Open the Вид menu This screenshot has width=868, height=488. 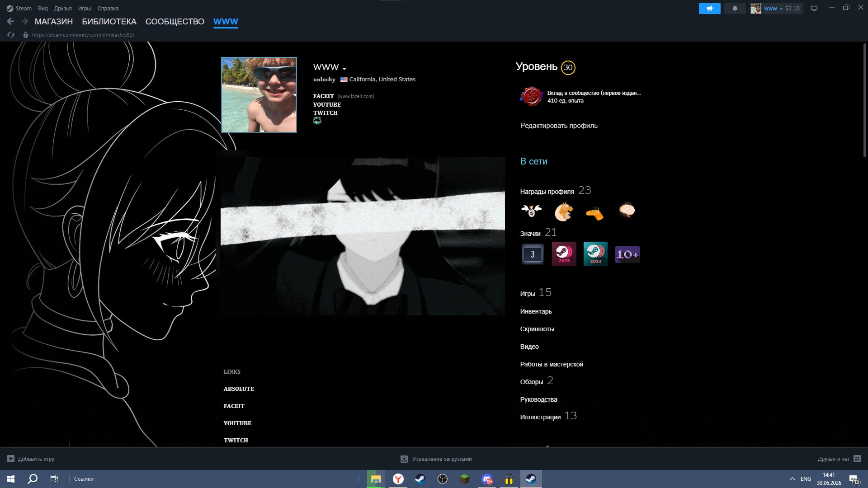[x=43, y=8]
